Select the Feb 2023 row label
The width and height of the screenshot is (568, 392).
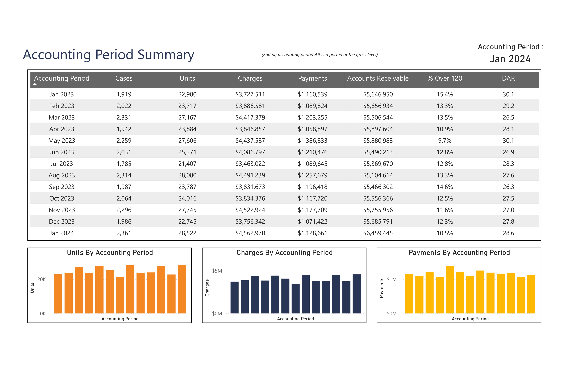pos(62,106)
